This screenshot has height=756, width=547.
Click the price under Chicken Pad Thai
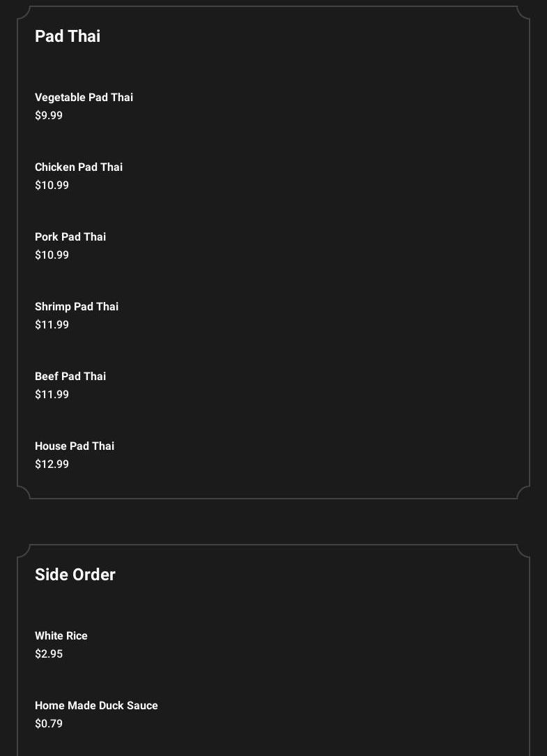(x=52, y=186)
